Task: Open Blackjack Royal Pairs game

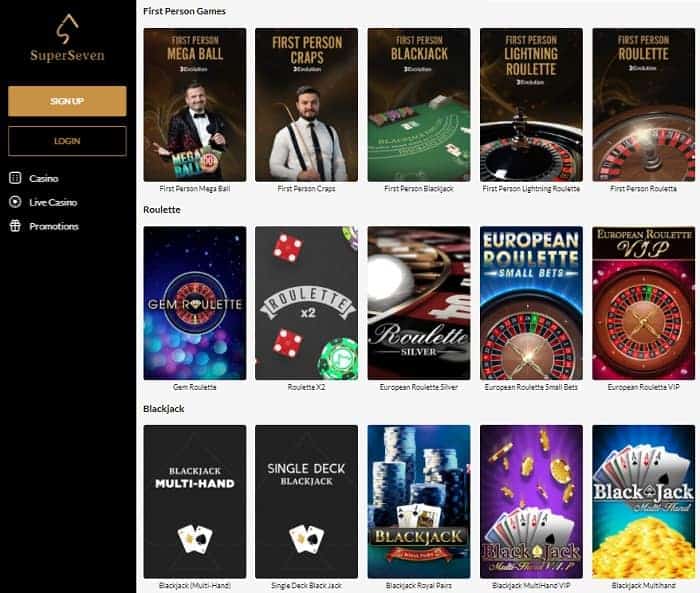Action: pos(419,501)
